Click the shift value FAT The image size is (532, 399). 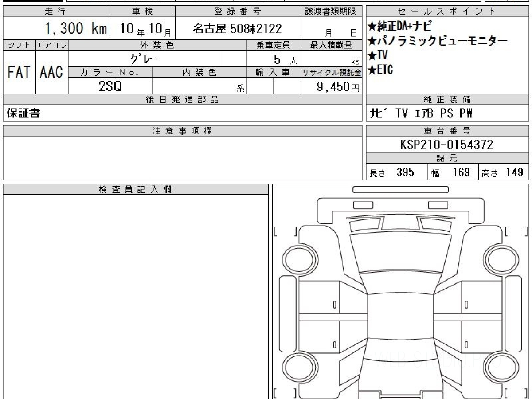19,72
